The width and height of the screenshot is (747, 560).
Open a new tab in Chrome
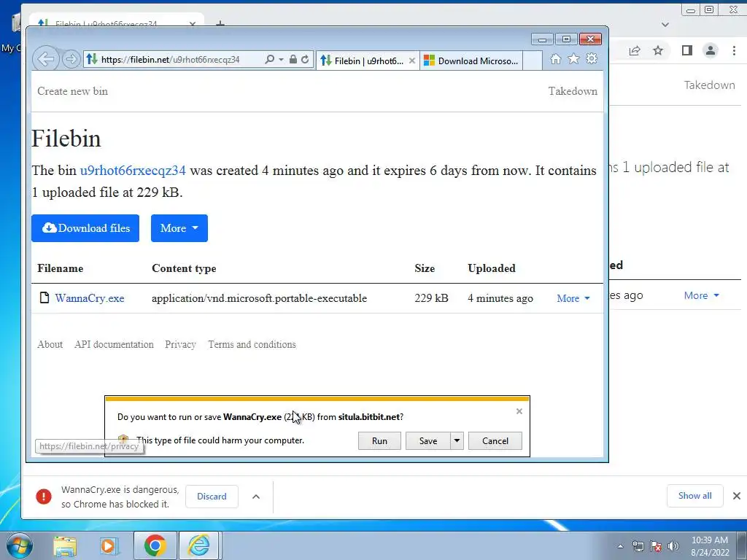point(220,23)
